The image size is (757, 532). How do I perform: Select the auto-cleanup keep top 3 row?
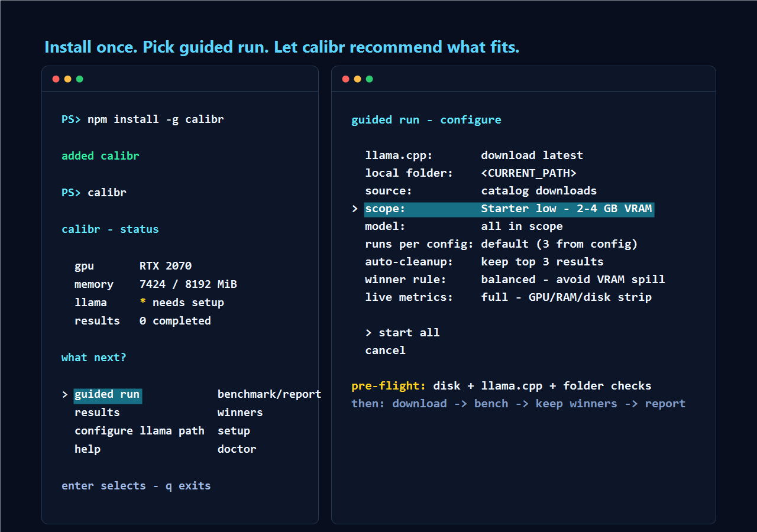[x=484, y=262]
